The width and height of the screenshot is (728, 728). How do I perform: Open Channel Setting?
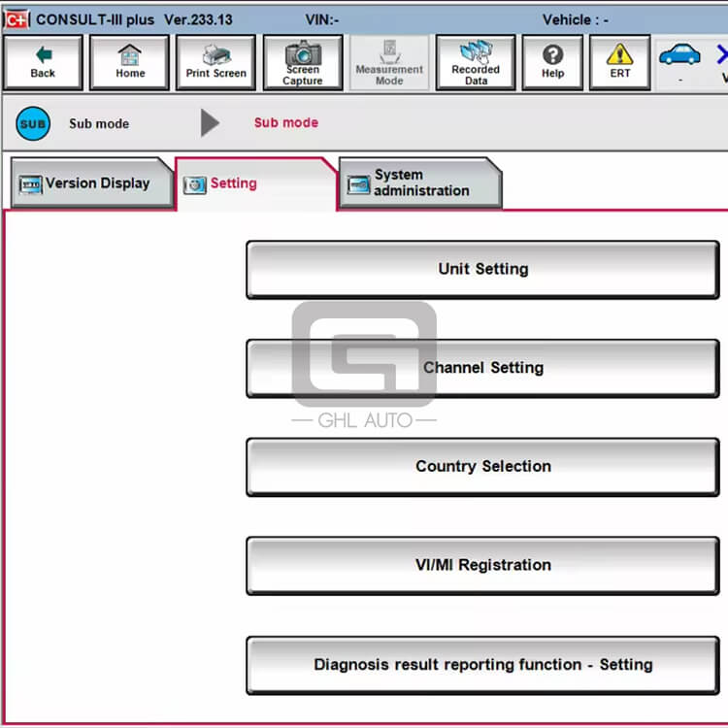point(482,368)
